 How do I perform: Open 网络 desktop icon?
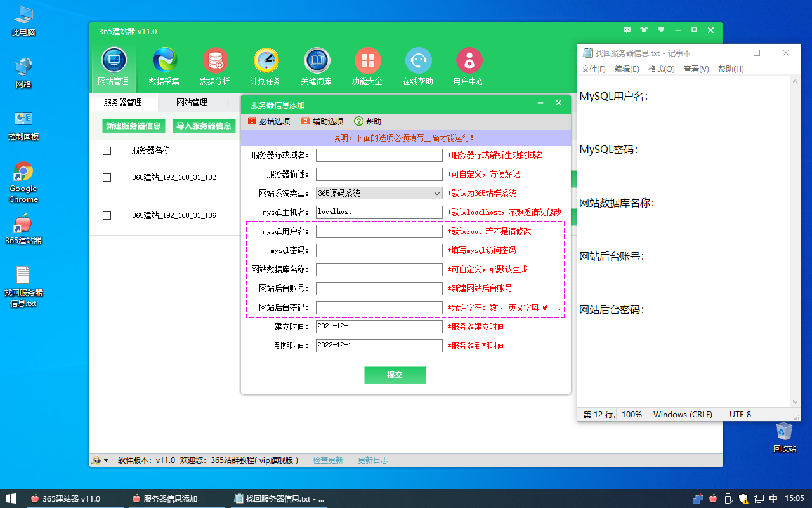pyautogui.click(x=23, y=73)
